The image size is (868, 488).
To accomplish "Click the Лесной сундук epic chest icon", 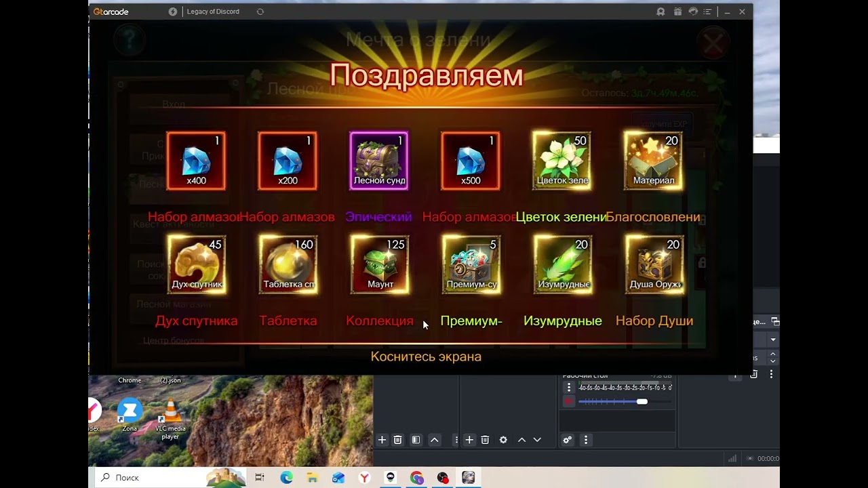I will click(379, 161).
